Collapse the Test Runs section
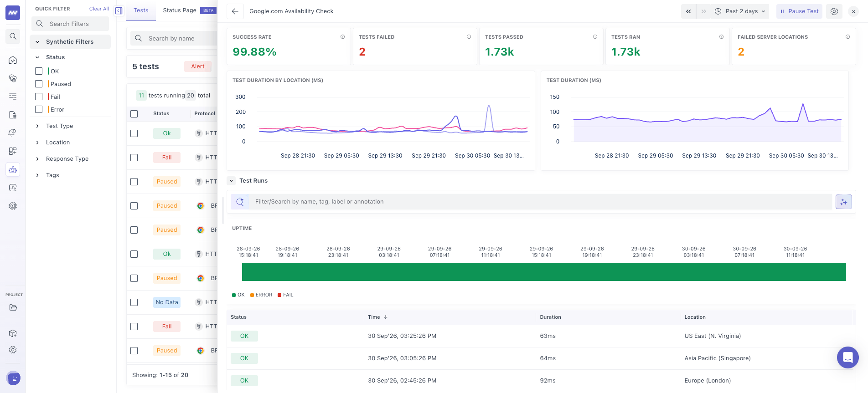868x393 pixels. (232, 181)
